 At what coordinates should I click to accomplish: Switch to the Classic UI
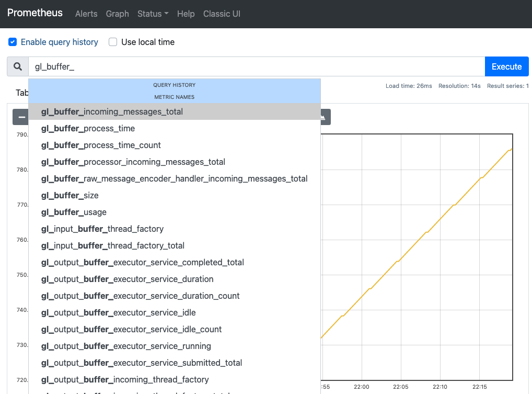222,14
